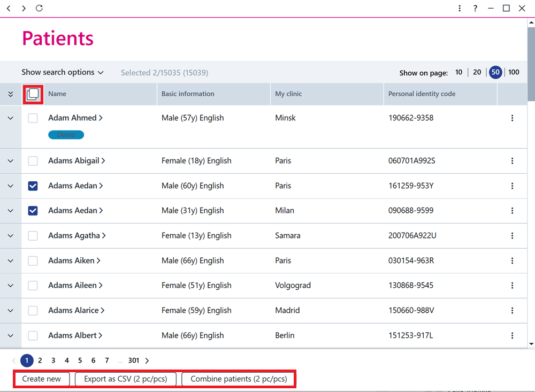Expand the Adams Aiken row details
Viewport: 535px width, 392px height.
11,261
